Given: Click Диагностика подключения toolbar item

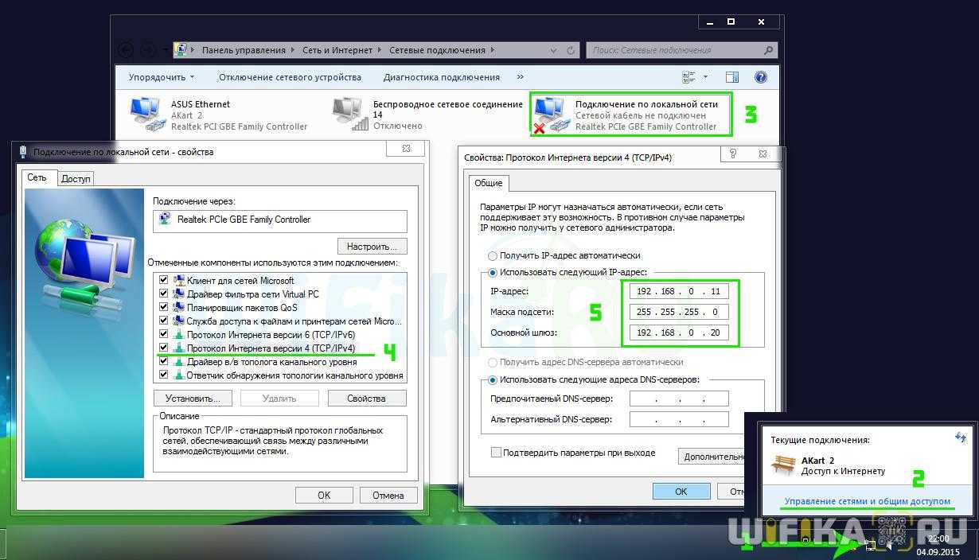Looking at the screenshot, I should pyautogui.click(x=441, y=77).
